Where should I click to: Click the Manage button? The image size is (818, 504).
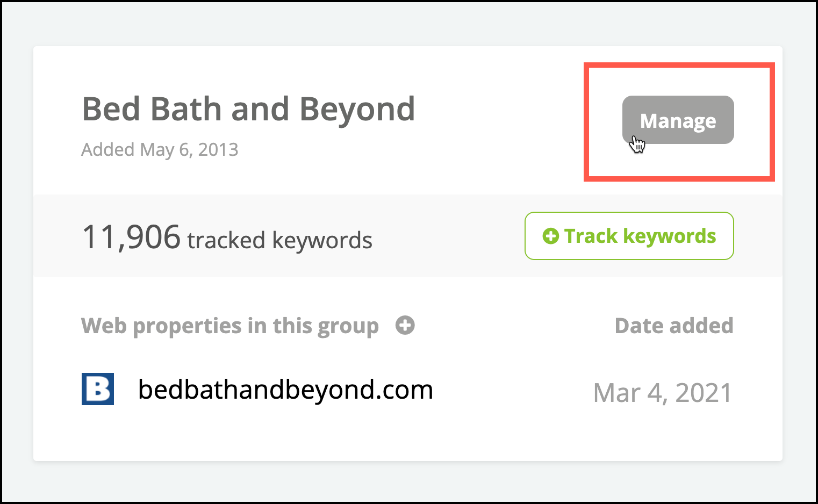678,120
